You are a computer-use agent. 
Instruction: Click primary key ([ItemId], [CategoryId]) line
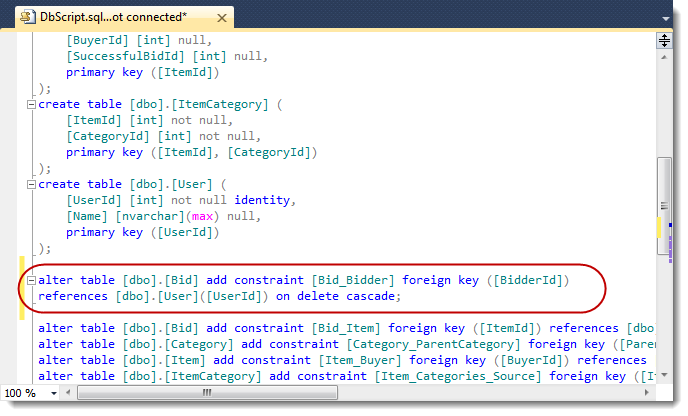click(x=191, y=153)
